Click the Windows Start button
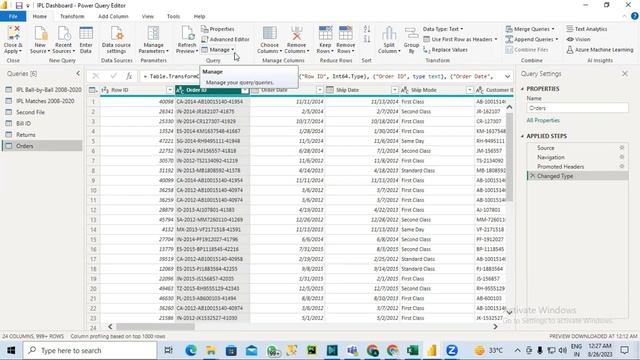The width and height of the screenshot is (640, 360). coord(11,350)
